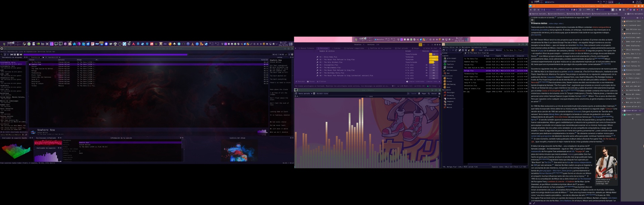Click the Waterfox search box labeled Buscar
The width and height of the screenshot is (644, 205).
[x=603, y=10]
